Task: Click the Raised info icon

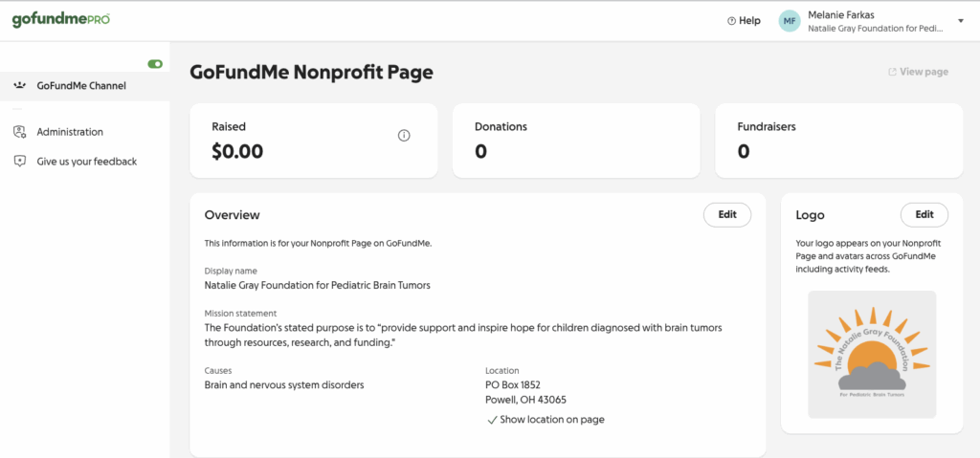Action: [404, 136]
